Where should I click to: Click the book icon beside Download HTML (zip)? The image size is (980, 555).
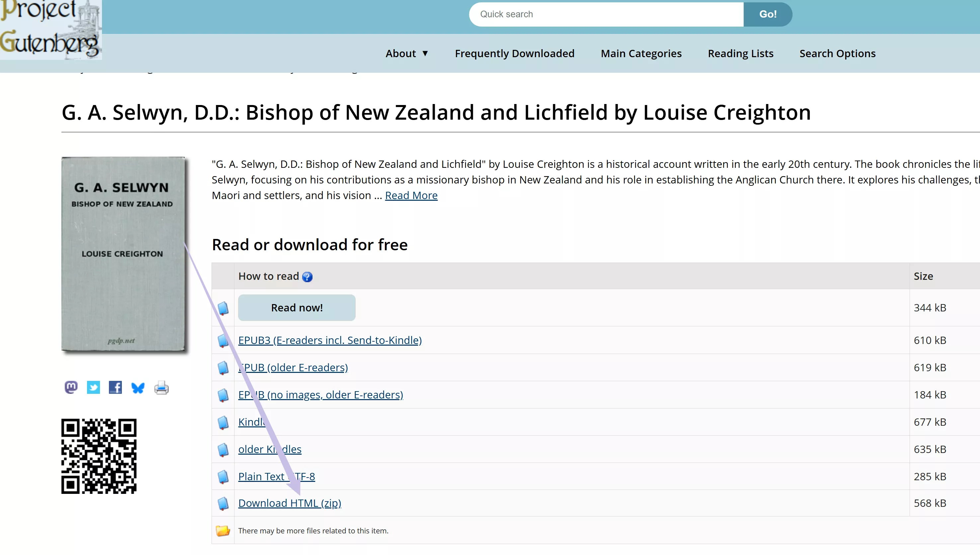(223, 503)
